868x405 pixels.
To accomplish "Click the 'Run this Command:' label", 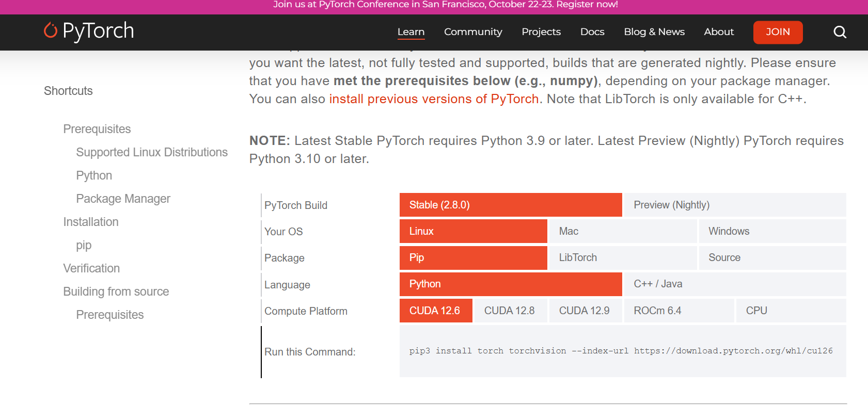I will pyautogui.click(x=310, y=352).
